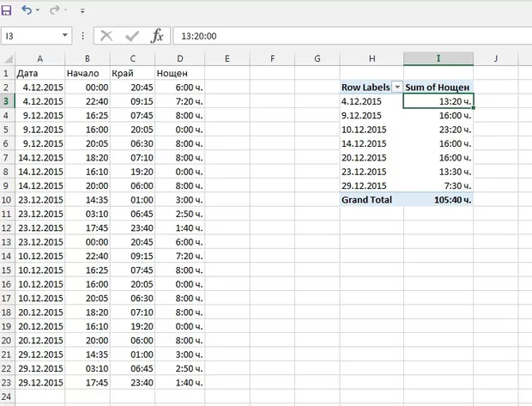Viewport: 532px width, 406px height.
Task: Click the Redo arrow icon
Action: (55, 10)
